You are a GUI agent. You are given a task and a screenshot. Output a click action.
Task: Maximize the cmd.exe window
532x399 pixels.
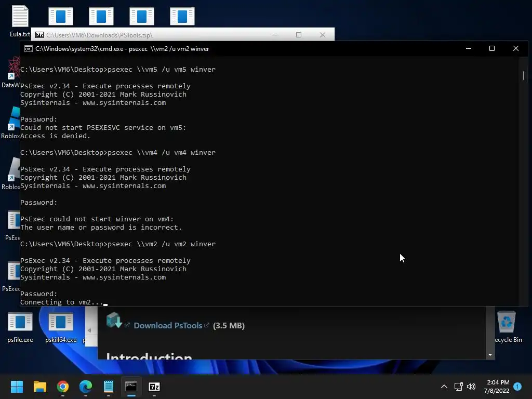point(492,48)
